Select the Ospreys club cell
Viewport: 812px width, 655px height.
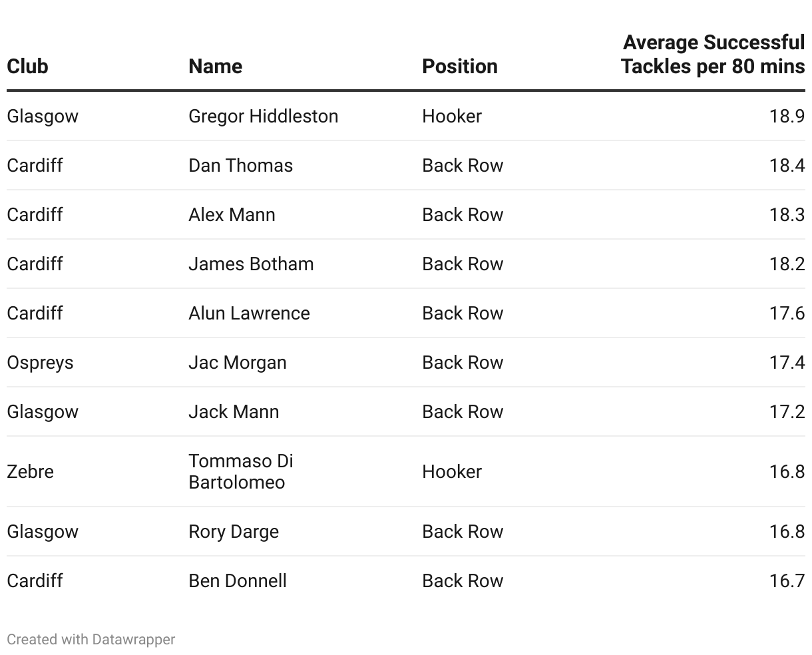click(x=40, y=363)
